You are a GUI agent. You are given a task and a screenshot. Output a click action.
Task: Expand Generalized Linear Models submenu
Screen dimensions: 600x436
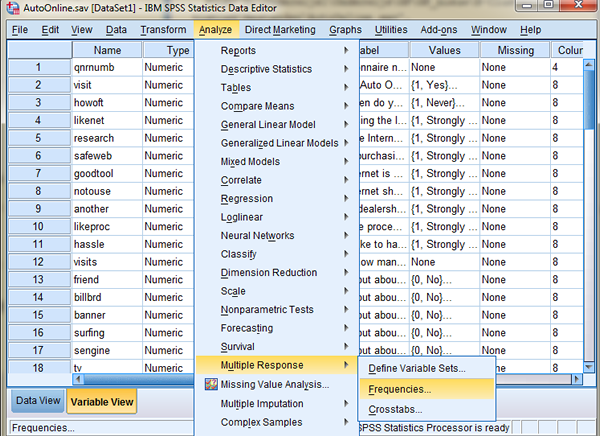coord(277,143)
